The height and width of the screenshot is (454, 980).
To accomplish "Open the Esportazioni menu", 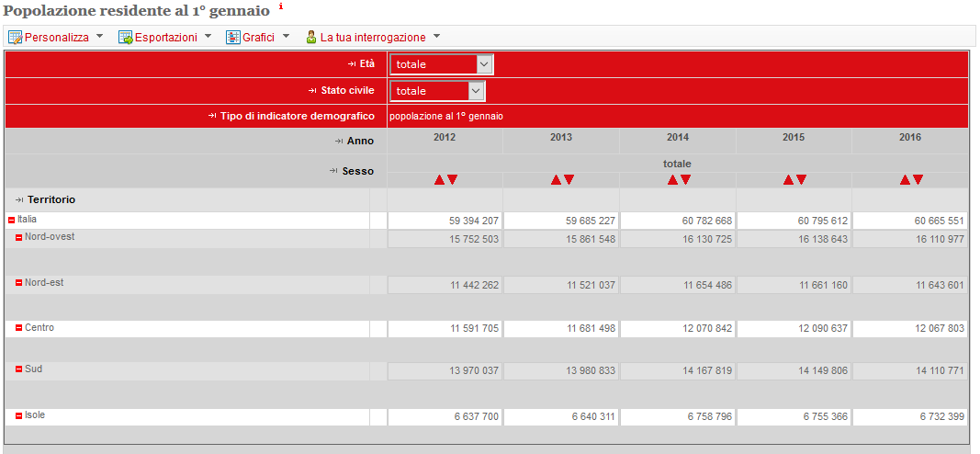I will [165, 38].
